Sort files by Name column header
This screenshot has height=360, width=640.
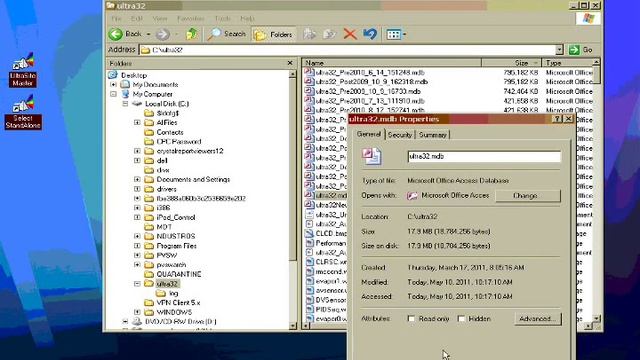click(392, 63)
